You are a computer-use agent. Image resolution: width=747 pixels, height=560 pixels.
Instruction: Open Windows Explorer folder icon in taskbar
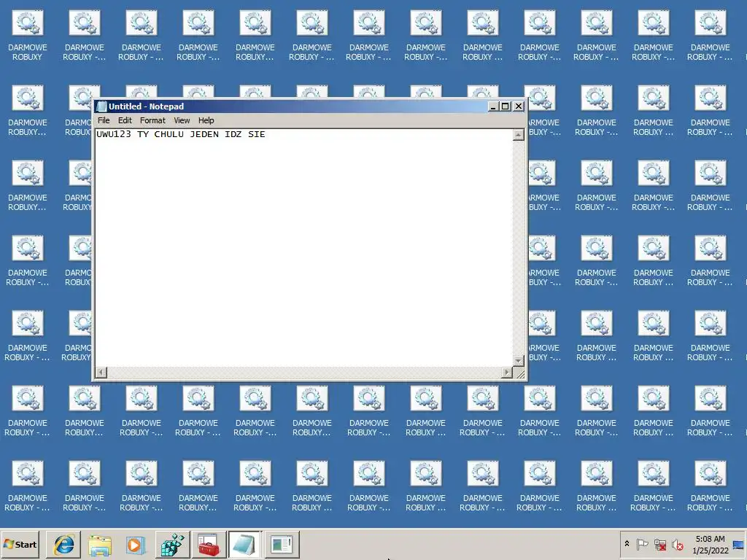click(x=100, y=545)
